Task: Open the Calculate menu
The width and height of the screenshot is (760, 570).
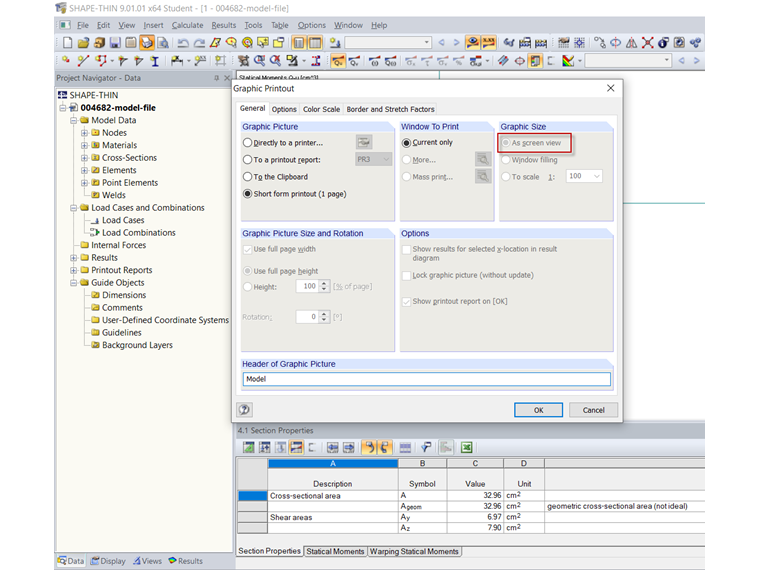Action: (x=187, y=25)
